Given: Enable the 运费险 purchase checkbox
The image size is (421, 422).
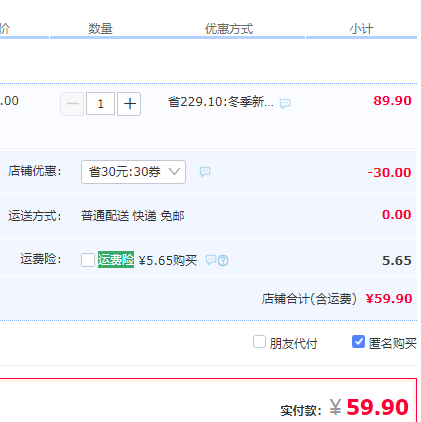Looking at the screenshot, I should 88,260.
